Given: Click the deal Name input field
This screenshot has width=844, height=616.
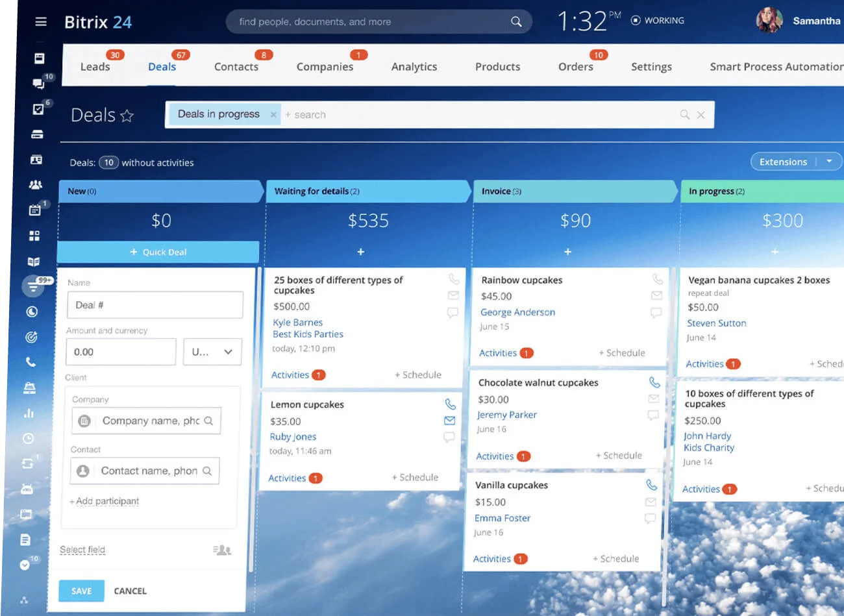Looking at the screenshot, I should click(155, 304).
